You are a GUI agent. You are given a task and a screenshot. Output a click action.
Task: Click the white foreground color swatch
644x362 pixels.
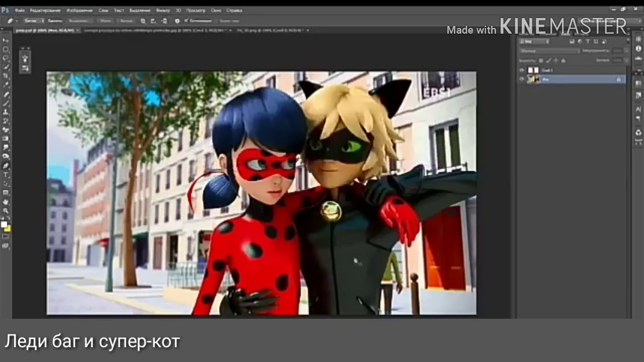click(x=4, y=224)
